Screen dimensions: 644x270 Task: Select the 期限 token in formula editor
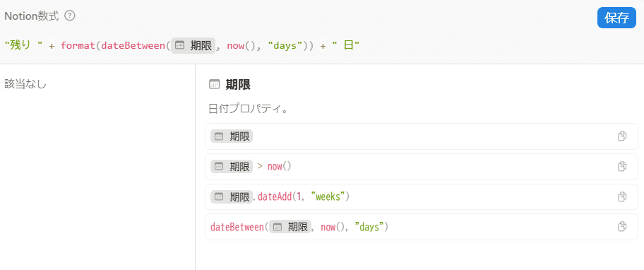(193, 46)
